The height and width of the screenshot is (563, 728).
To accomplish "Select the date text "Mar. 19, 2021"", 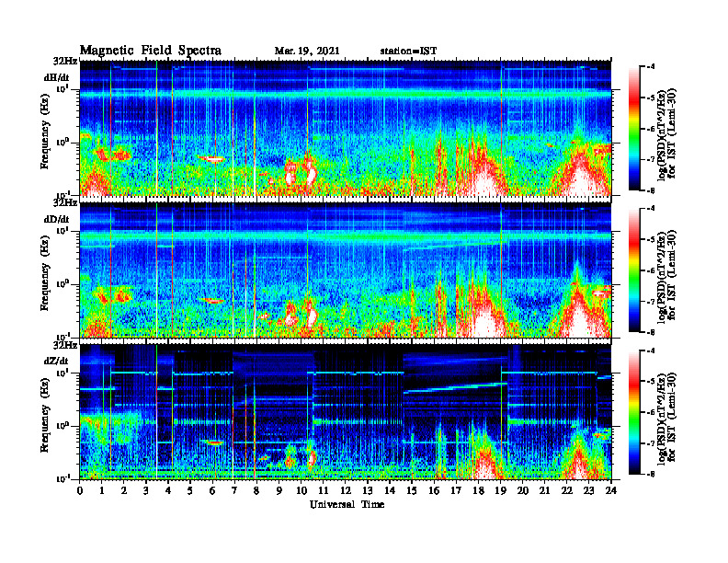I will (x=307, y=52).
